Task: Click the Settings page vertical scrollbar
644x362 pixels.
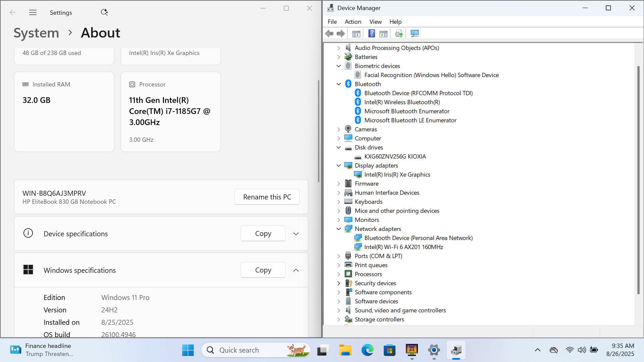Action: pyautogui.click(x=319, y=131)
